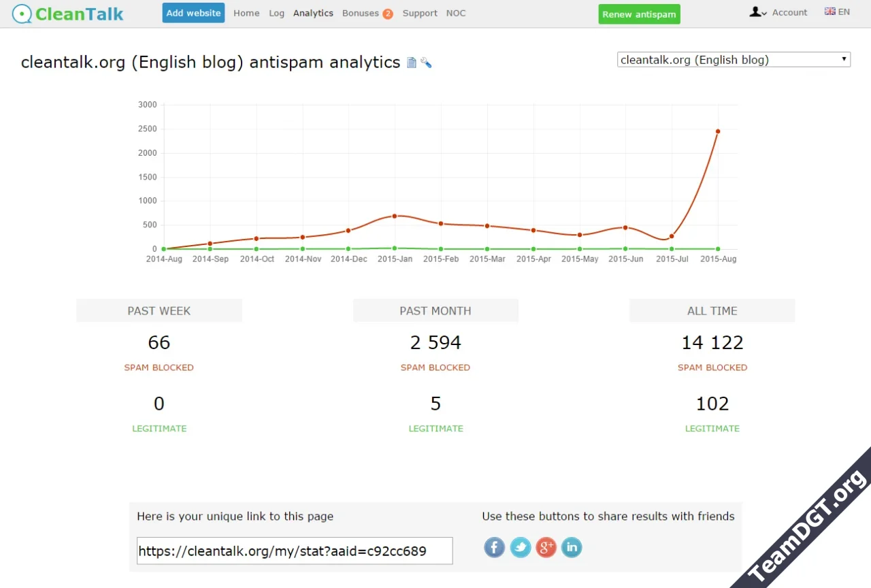
Task: Expand the Account user menu
Action: pos(778,12)
